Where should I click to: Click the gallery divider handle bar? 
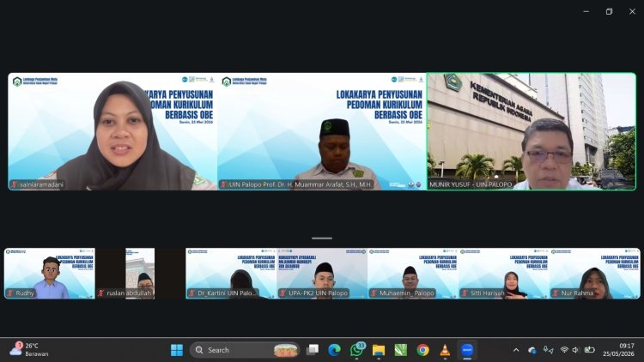(322, 238)
